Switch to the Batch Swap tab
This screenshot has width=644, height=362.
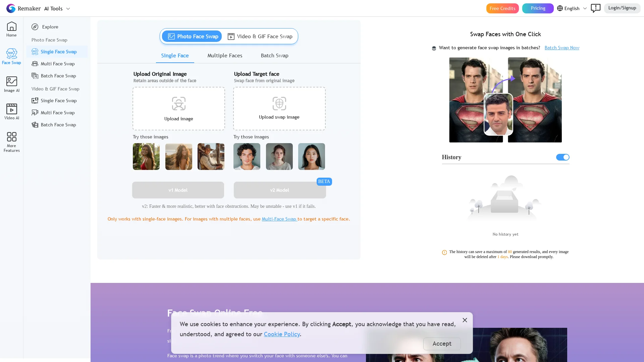pyautogui.click(x=274, y=56)
